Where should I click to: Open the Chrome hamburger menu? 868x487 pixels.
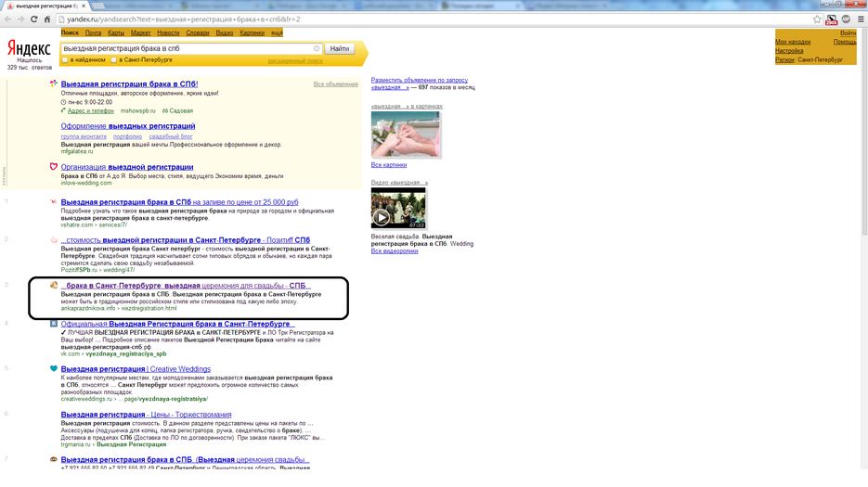861,19
